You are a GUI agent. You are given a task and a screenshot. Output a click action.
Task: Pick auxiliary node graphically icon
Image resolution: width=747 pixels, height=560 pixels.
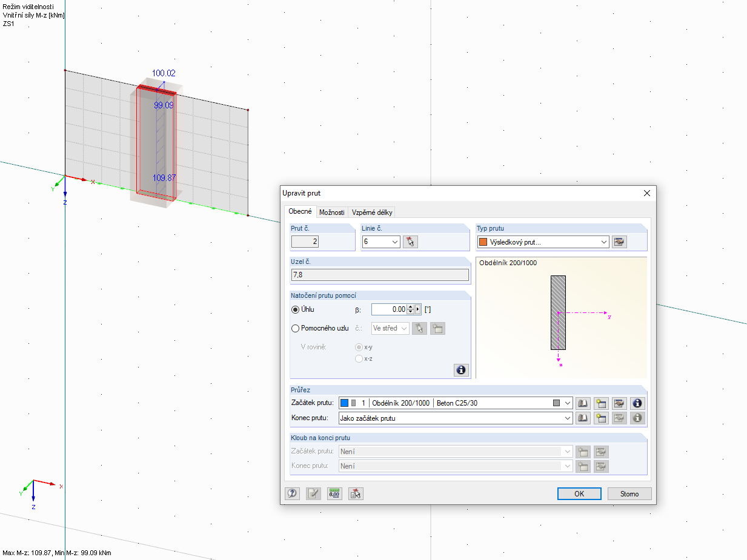(x=419, y=328)
